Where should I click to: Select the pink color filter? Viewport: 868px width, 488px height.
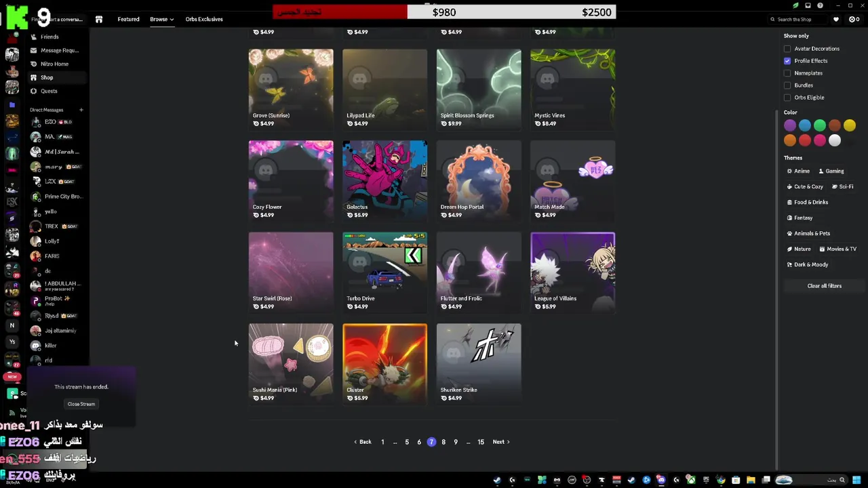click(x=820, y=140)
